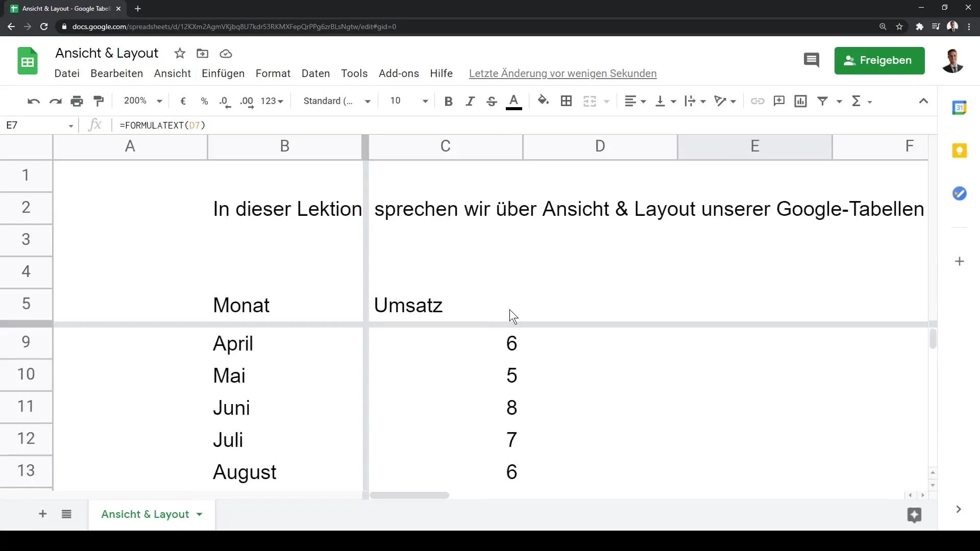Viewport: 980px width, 551px height.
Task: Decrease decimal places
Action: [225, 101]
